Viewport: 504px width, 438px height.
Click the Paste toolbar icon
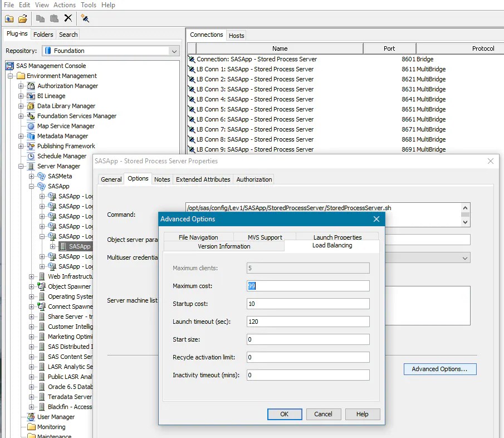[x=54, y=18]
